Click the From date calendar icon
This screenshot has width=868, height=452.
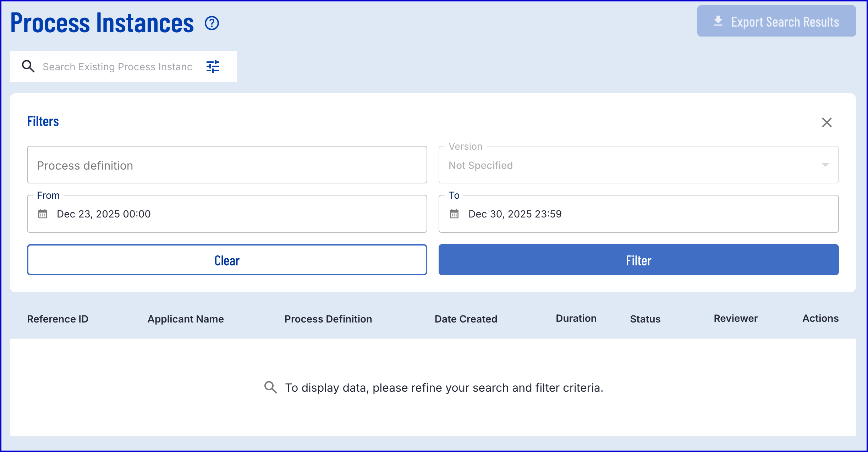tap(43, 214)
